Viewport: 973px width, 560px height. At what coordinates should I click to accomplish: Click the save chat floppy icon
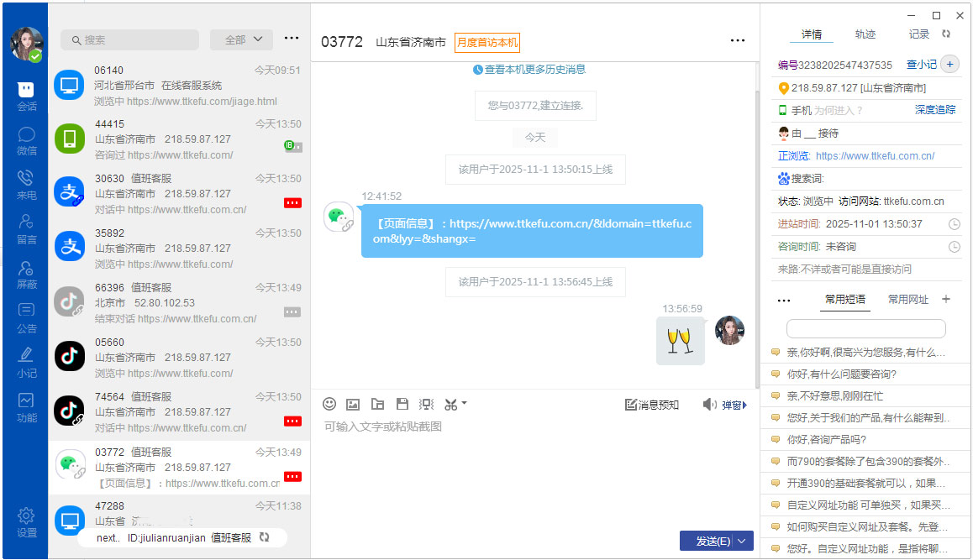point(402,404)
